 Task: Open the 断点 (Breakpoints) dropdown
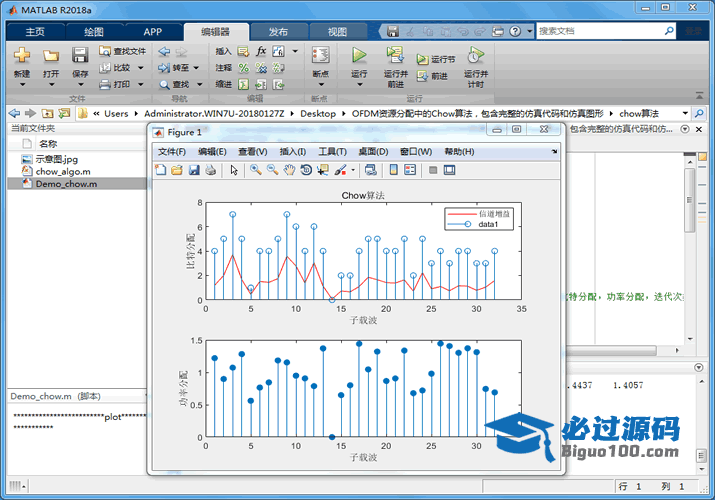[x=321, y=84]
